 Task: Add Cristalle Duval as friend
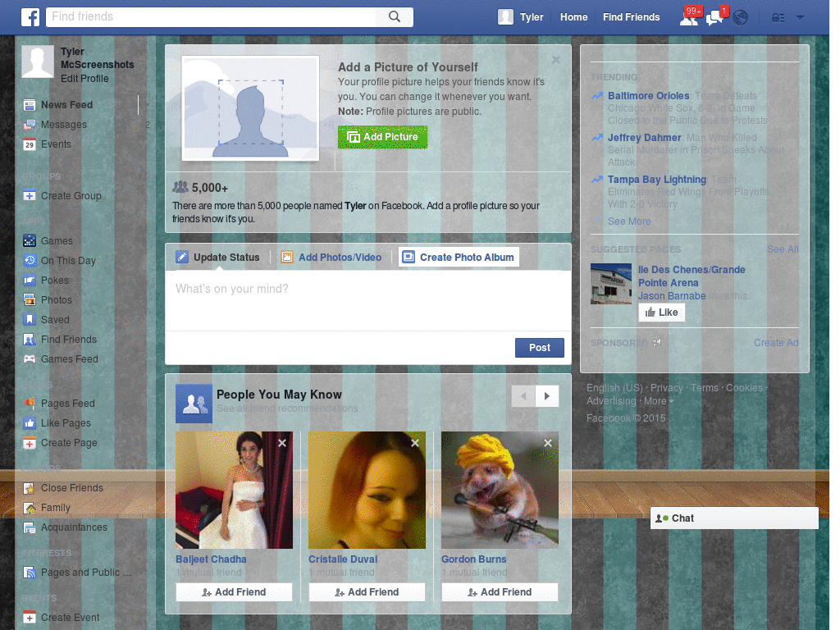[367, 592]
